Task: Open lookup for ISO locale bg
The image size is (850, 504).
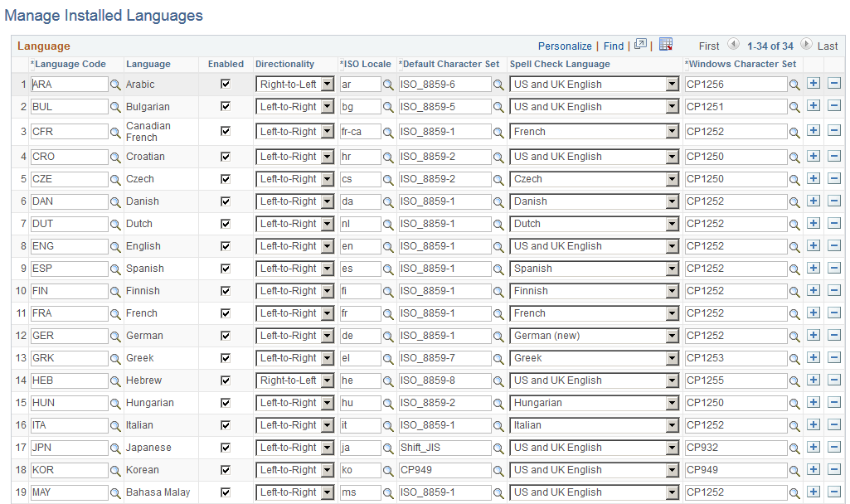Action: [x=388, y=107]
